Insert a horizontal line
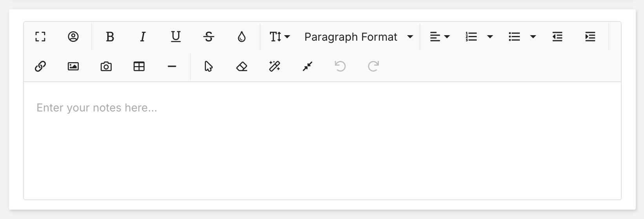 tap(172, 66)
